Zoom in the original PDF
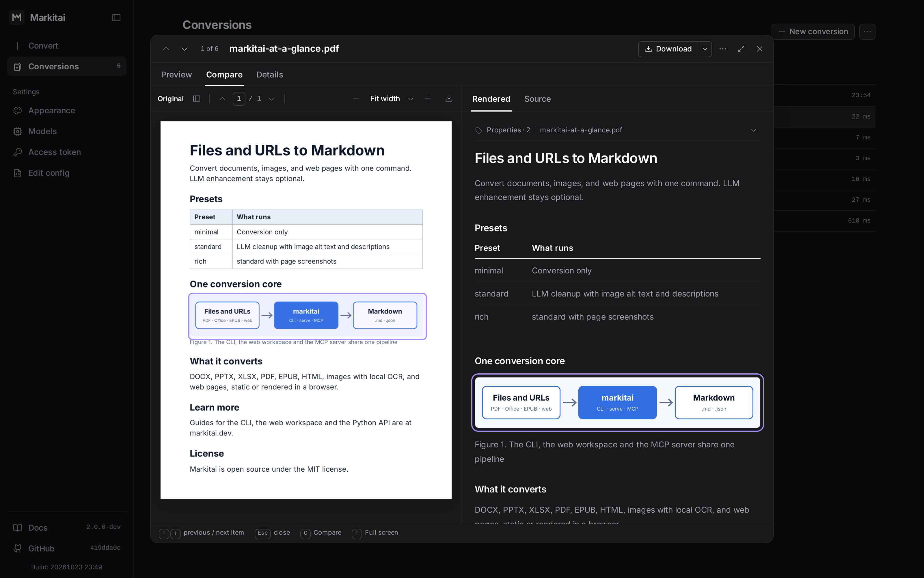The height and width of the screenshot is (578, 924). 428,99
